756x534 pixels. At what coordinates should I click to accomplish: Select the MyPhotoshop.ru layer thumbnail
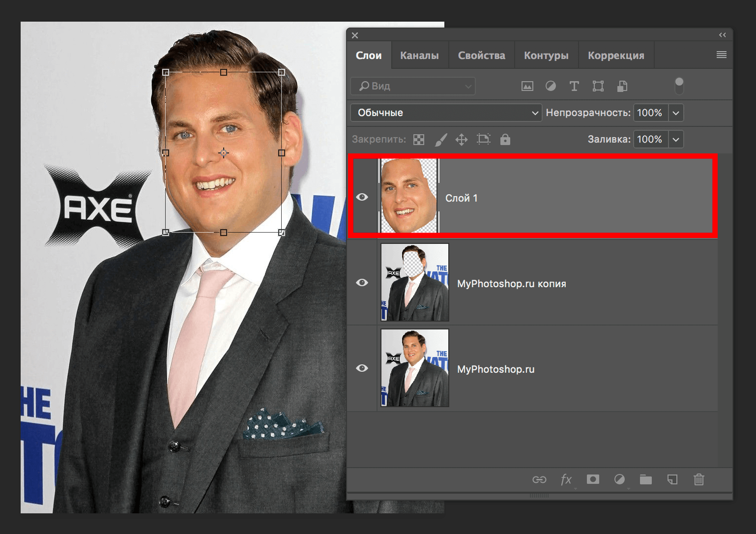click(415, 368)
